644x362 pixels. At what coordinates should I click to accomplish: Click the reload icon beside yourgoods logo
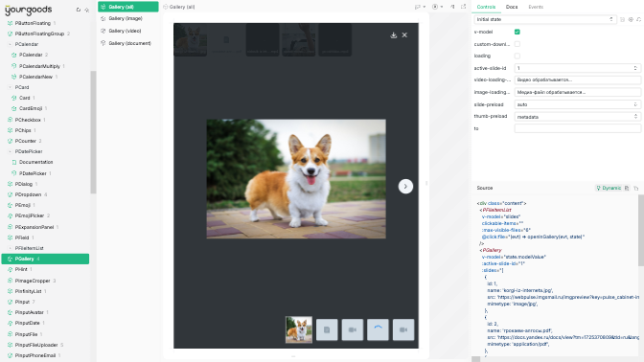pos(79,10)
